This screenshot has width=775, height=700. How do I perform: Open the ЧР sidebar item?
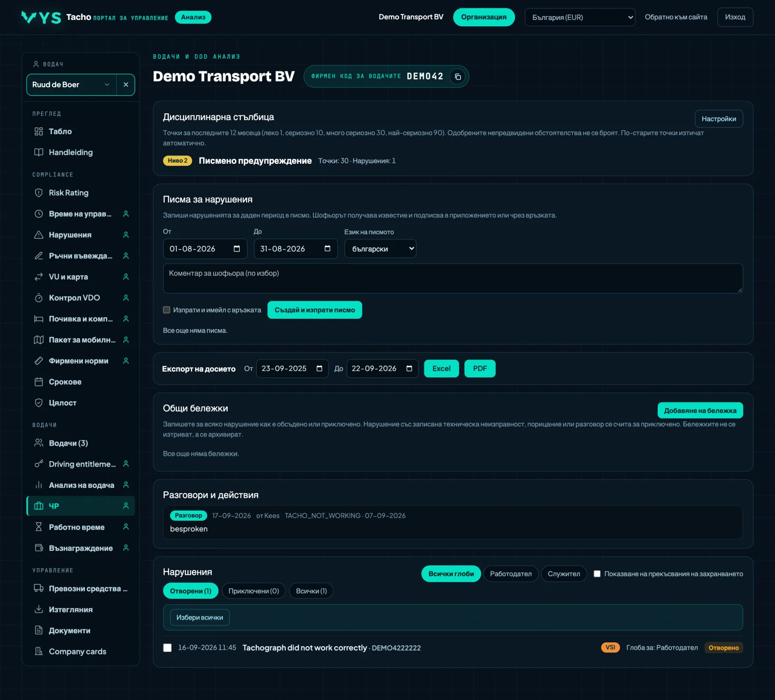80,506
